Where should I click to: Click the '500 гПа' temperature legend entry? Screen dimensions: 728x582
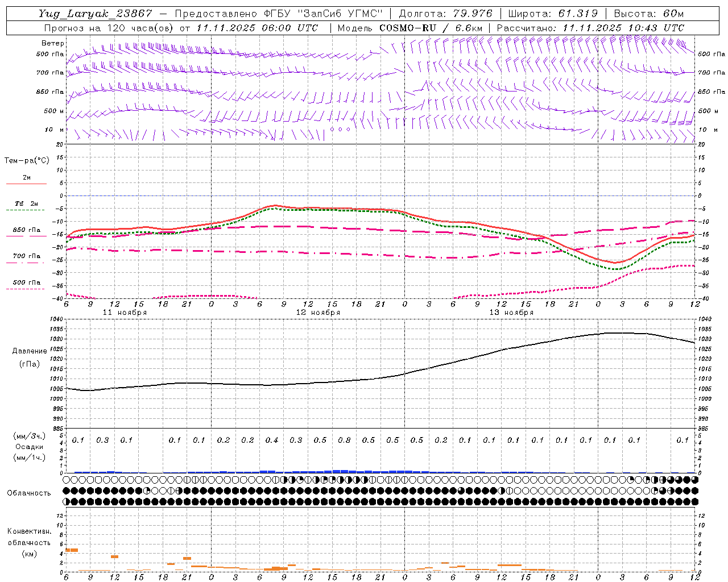click(27, 282)
